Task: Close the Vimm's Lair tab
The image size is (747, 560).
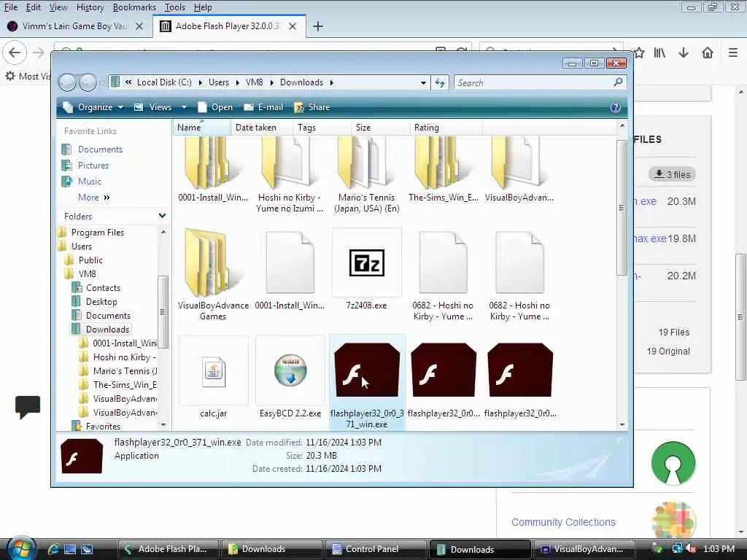Action: 139,26
